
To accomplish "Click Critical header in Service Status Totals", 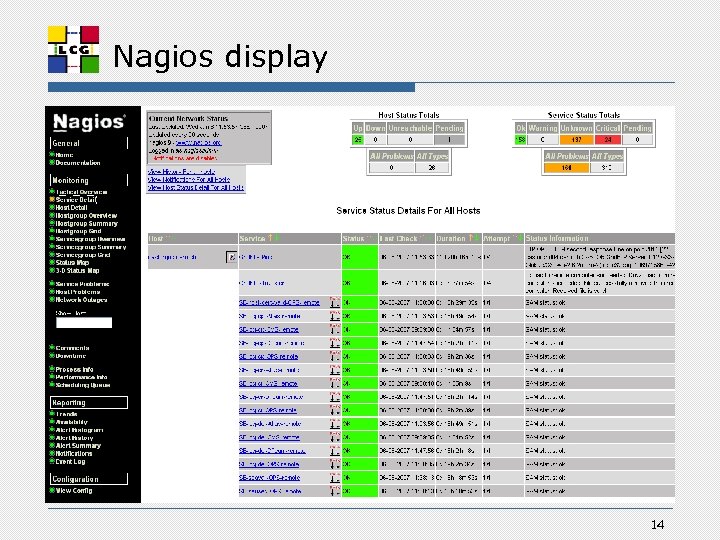I will [608, 128].
